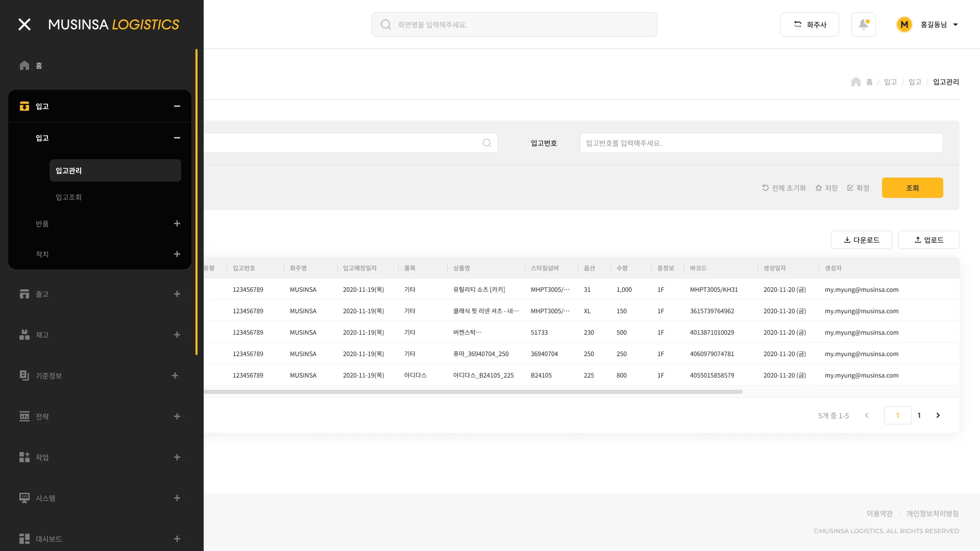980x551 pixels.
Task: Click barcode cell 3615739764962
Action: coord(712,311)
